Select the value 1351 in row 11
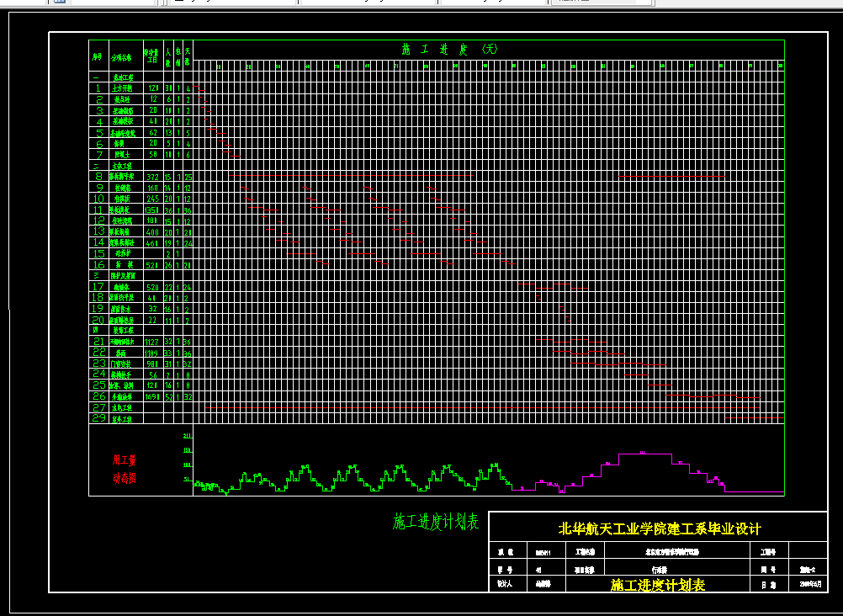843x616 pixels. 152,210
